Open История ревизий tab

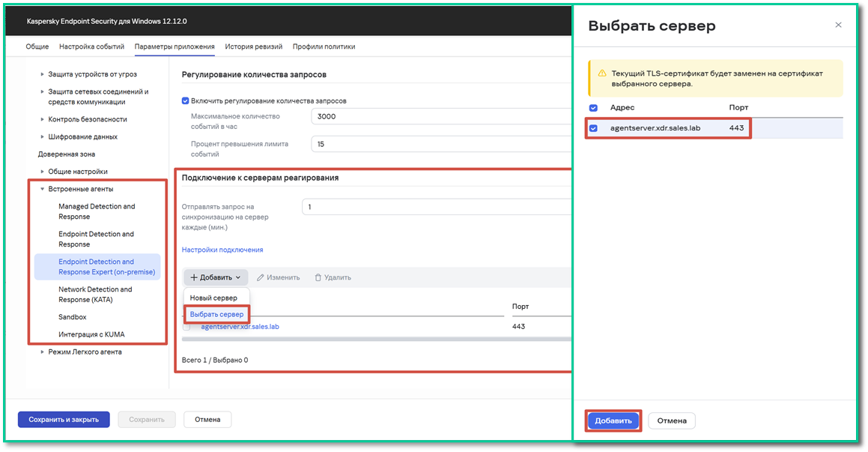click(x=254, y=46)
